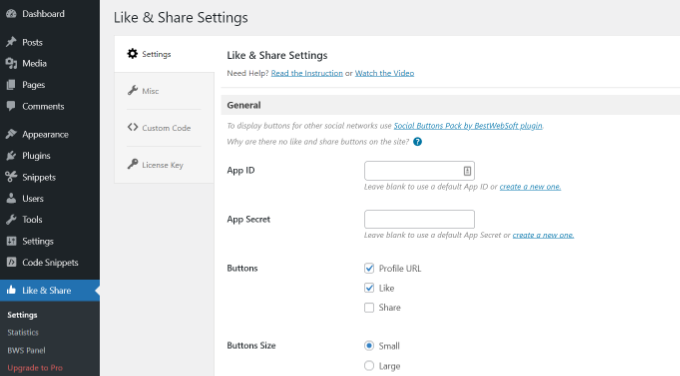
Task: Open the Read the Instruction link
Action: (307, 73)
